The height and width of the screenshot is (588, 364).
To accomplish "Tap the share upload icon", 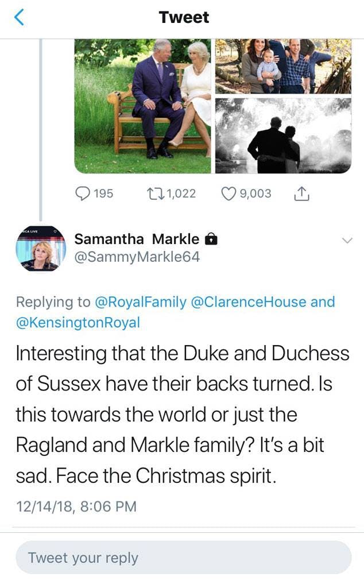I will [301, 194].
